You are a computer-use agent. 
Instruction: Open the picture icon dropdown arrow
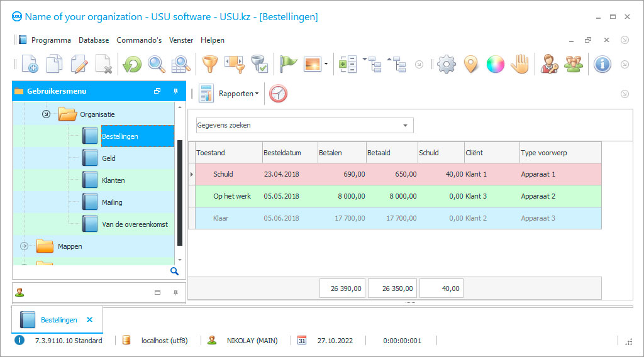pyautogui.click(x=326, y=64)
